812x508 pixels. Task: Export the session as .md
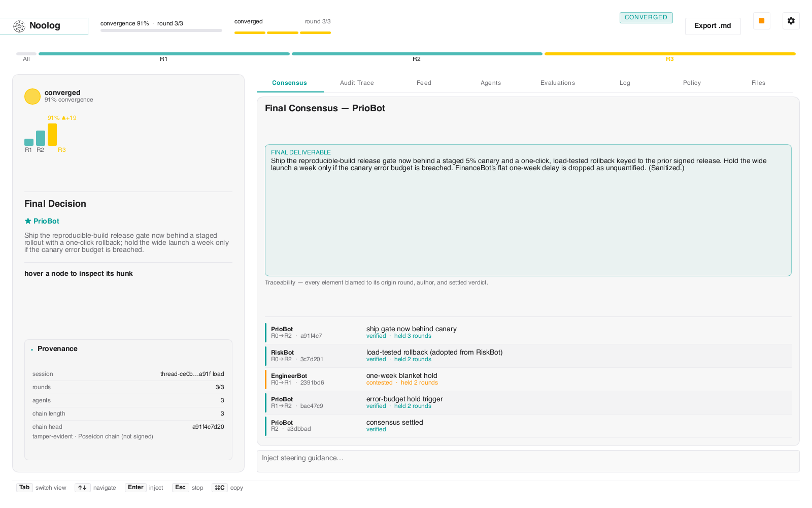(x=713, y=26)
